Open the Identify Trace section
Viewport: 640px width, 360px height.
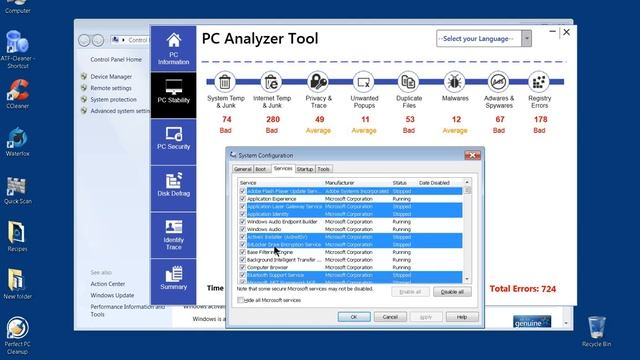click(x=173, y=235)
